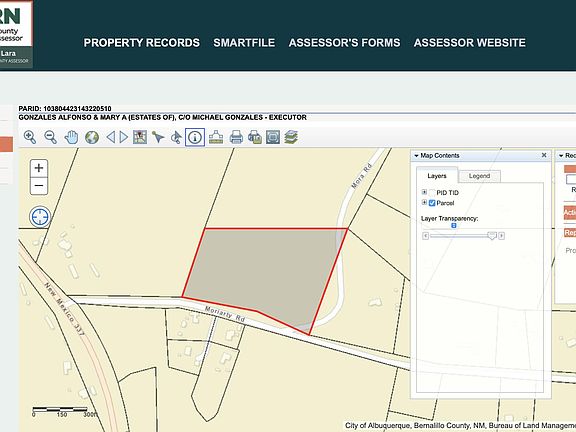Image resolution: width=576 pixels, height=432 pixels.
Task: Click the crosshair locate button on map
Action: (x=40, y=217)
